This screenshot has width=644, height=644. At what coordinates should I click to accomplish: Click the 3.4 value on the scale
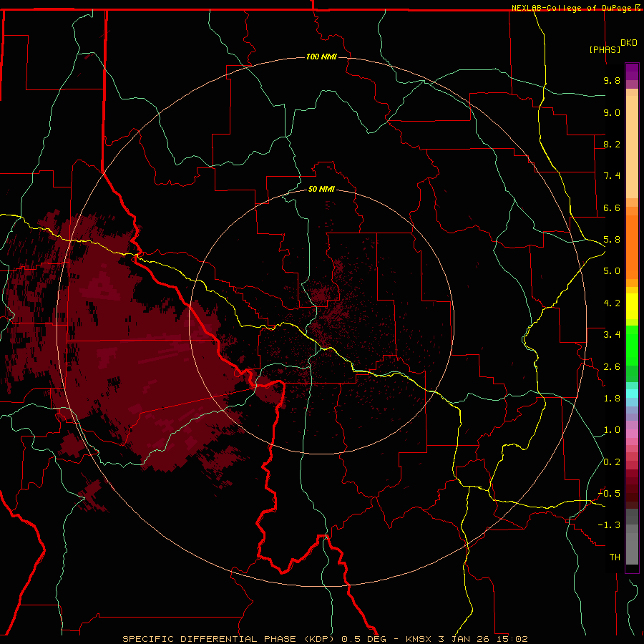tap(612, 335)
